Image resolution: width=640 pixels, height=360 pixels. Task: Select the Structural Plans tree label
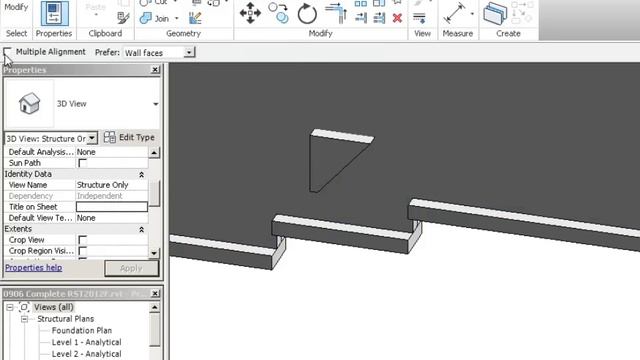pyautogui.click(x=65, y=319)
